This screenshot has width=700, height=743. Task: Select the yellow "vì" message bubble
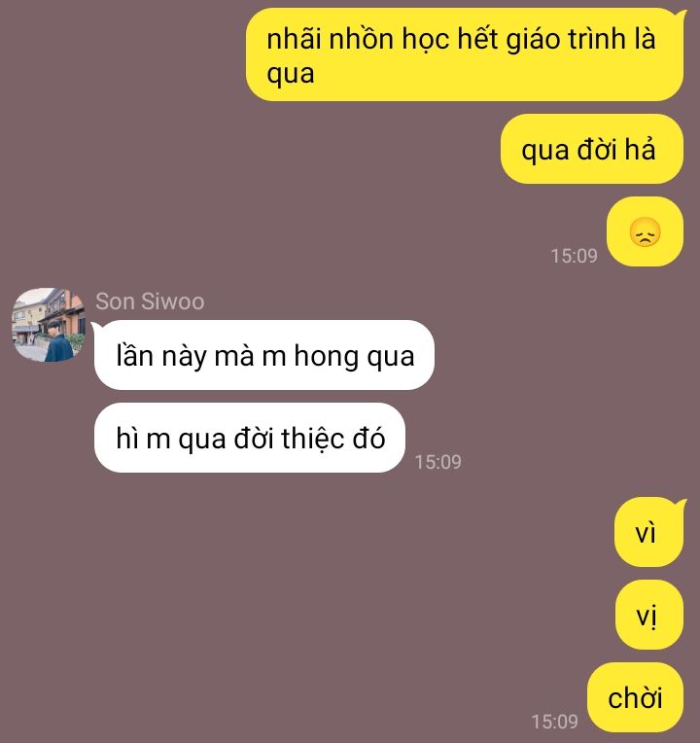coord(648,532)
